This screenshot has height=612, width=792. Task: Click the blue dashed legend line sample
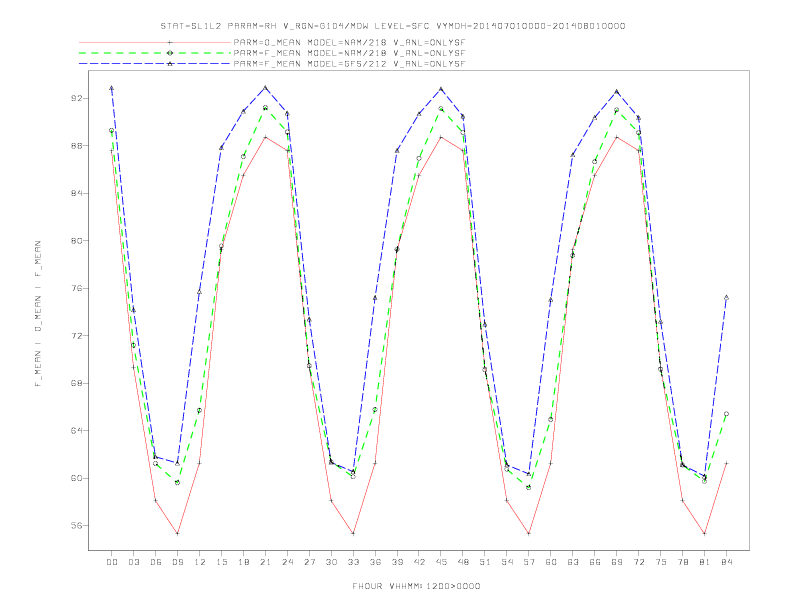[155, 64]
